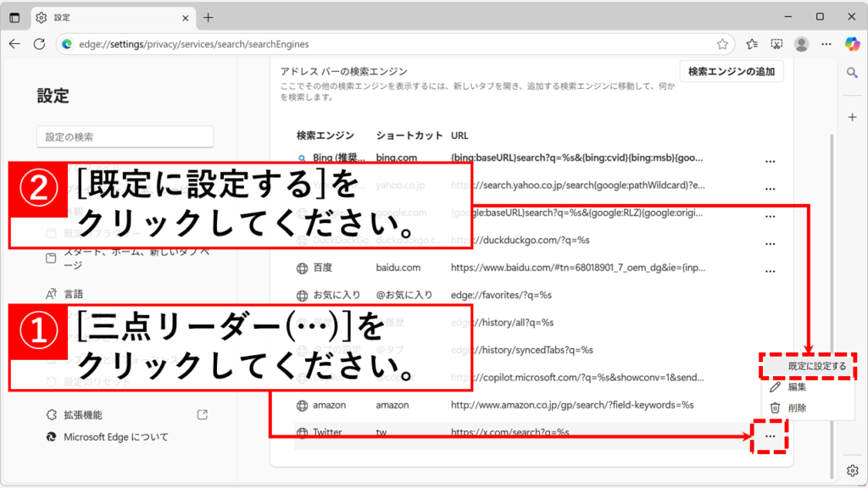Select the 百度 search engine row
This screenshot has width=868, height=488.
tap(542, 268)
